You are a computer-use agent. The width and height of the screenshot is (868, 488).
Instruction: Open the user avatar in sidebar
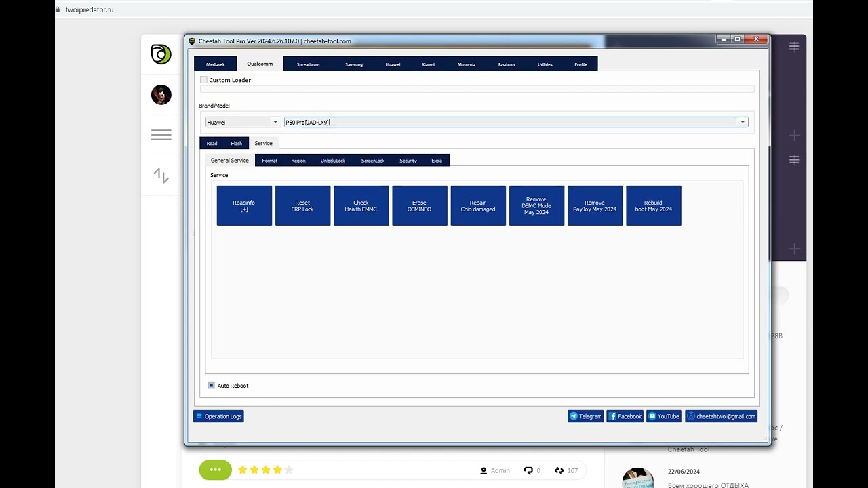[x=161, y=95]
